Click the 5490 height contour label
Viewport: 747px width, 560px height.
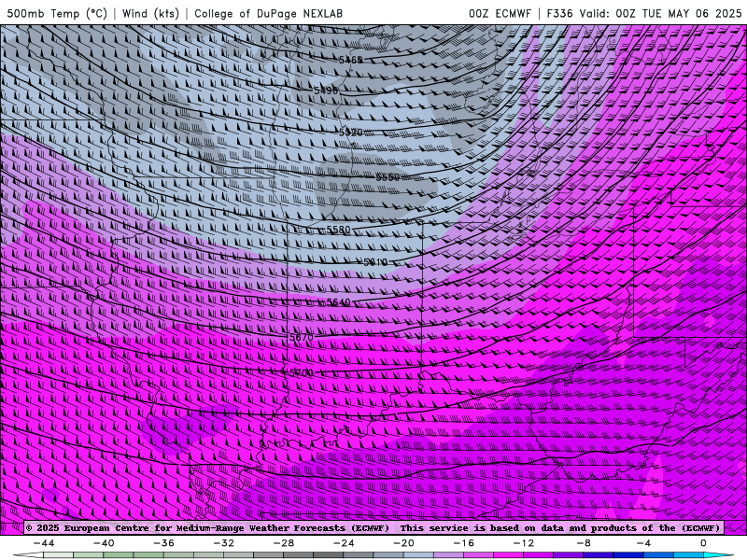(x=326, y=91)
